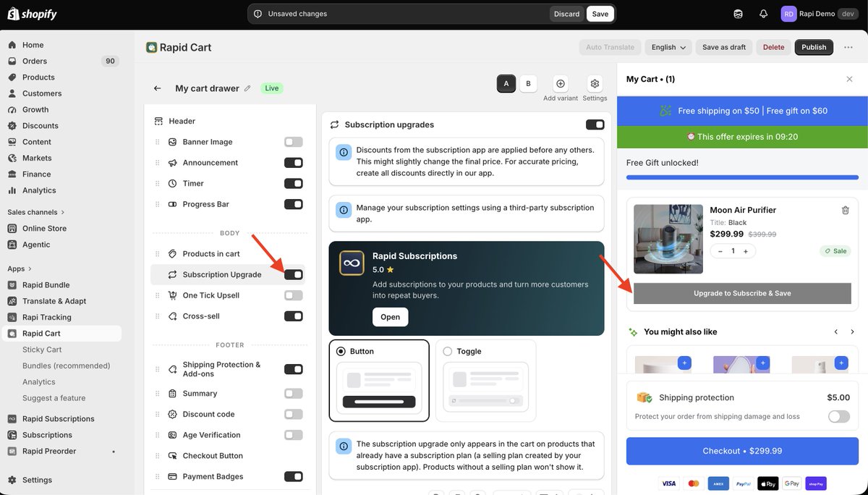This screenshot has width=868, height=495.
Task: Select the Toggle display style radio option
Action: tap(448, 351)
